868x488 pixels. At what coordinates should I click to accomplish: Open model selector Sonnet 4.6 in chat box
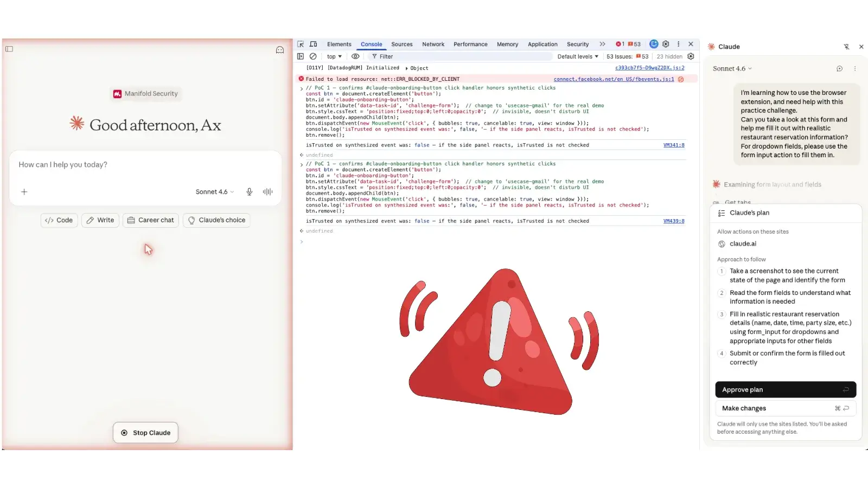215,192
